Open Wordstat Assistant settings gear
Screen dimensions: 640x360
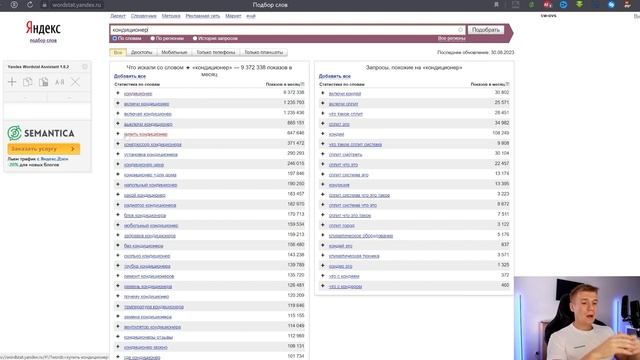(x=85, y=67)
